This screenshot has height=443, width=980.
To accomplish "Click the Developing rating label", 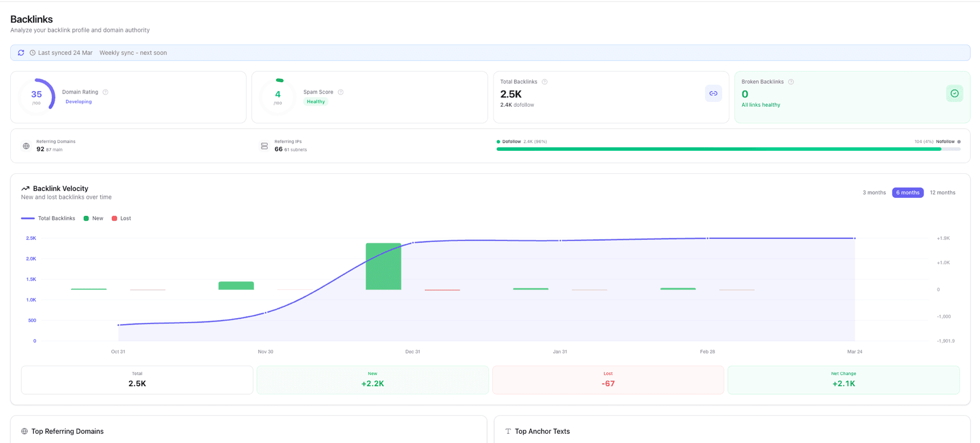I will click(78, 101).
